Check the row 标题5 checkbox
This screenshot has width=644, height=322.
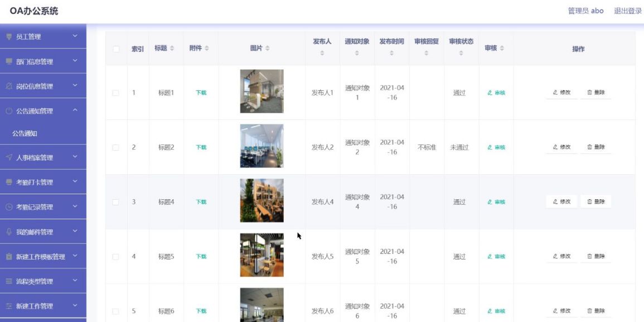[116, 257]
